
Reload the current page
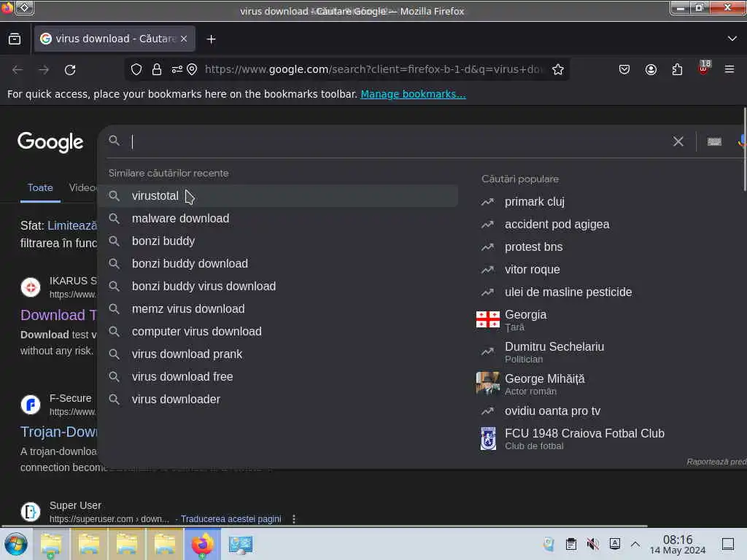coord(70,70)
